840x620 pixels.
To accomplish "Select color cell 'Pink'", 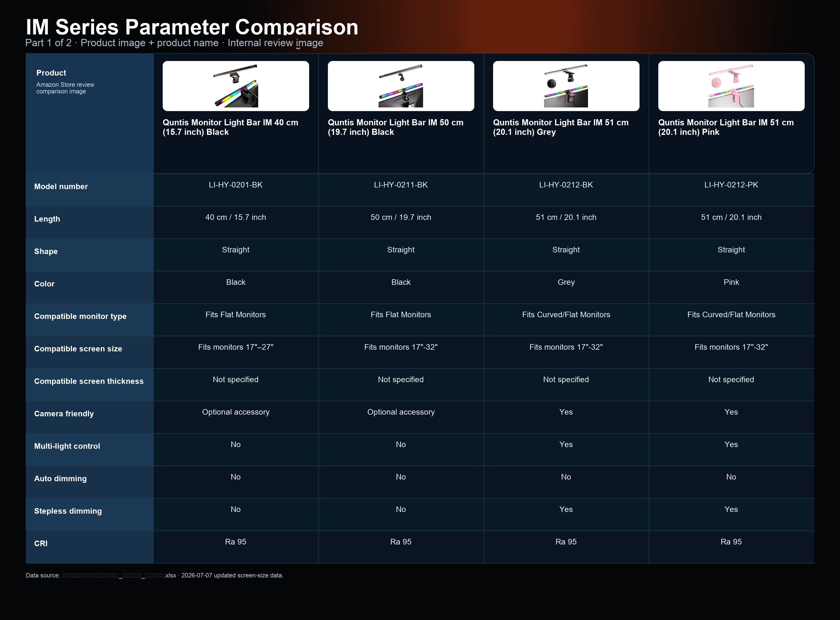I will tap(731, 282).
